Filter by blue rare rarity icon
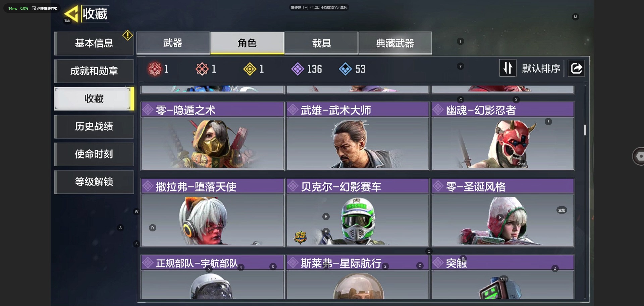The width and height of the screenshot is (644, 306). pyautogui.click(x=345, y=69)
